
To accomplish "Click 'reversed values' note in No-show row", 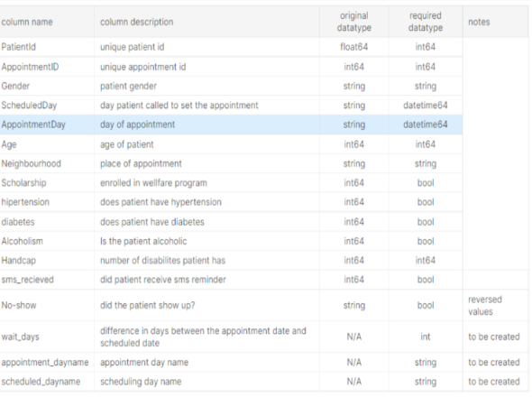I will (x=485, y=306).
